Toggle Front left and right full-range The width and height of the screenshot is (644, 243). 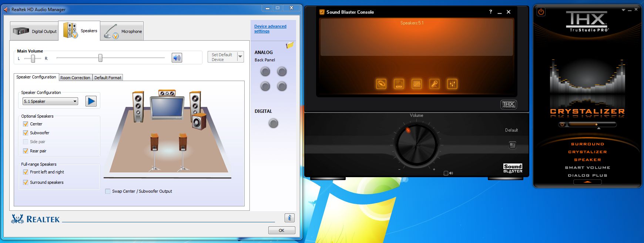[x=26, y=172]
